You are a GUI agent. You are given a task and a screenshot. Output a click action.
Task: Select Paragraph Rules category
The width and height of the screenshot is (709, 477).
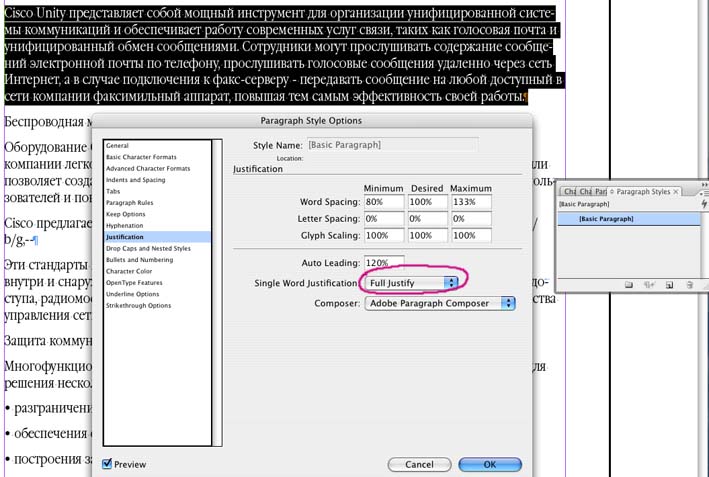(x=129, y=203)
